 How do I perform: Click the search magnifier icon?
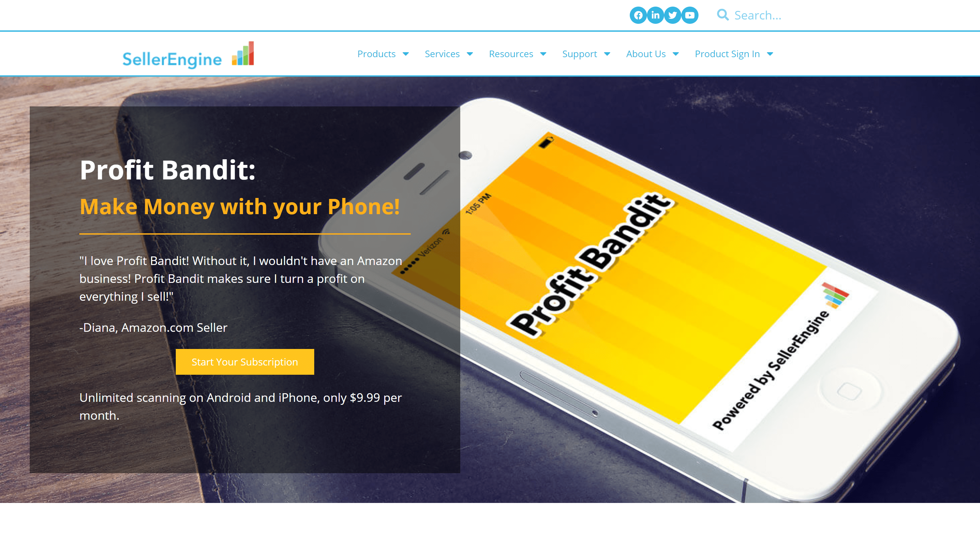point(721,15)
